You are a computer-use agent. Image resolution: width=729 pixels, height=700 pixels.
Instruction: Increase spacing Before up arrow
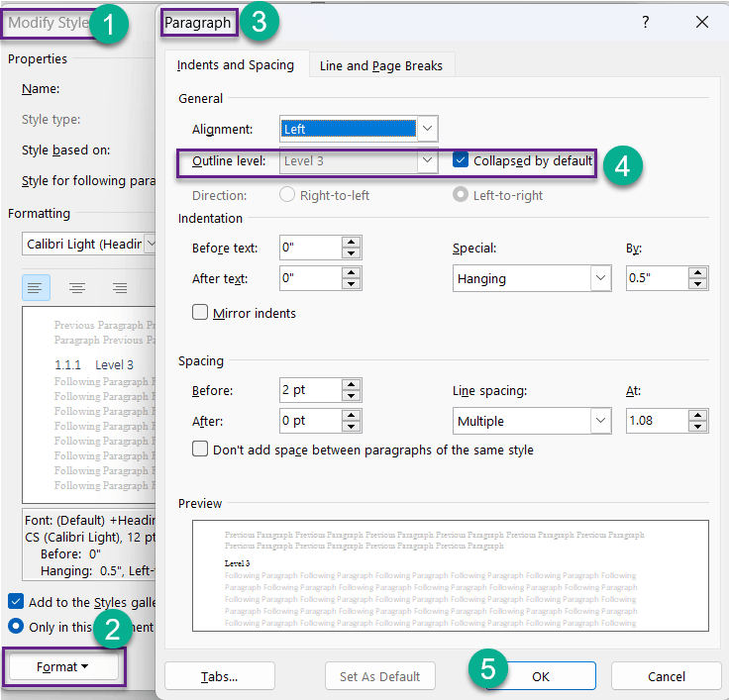pyautogui.click(x=351, y=384)
